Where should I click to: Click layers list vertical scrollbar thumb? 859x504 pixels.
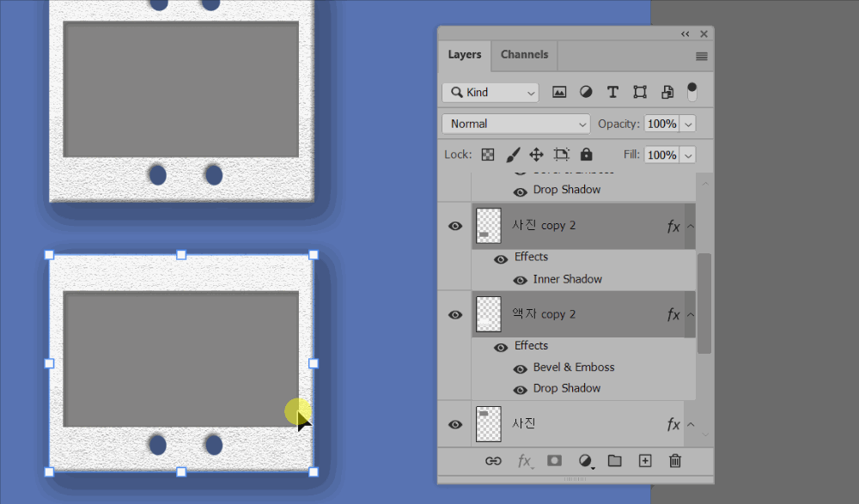coord(704,303)
